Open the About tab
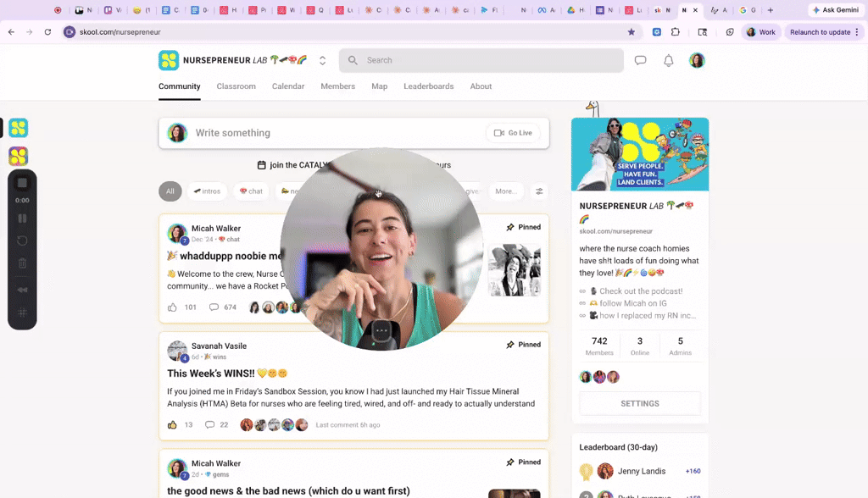The height and width of the screenshot is (498, 868). click(x=481, y=86)
